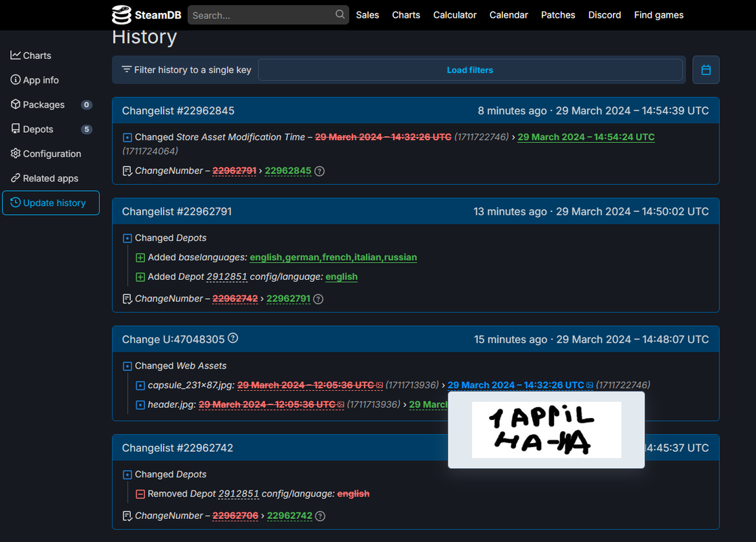The width and height of the screenshot is (756, 542).
Task: Click added baselanguages value 'english,german,french,italian,russian'
Action: tap(333, 257)
